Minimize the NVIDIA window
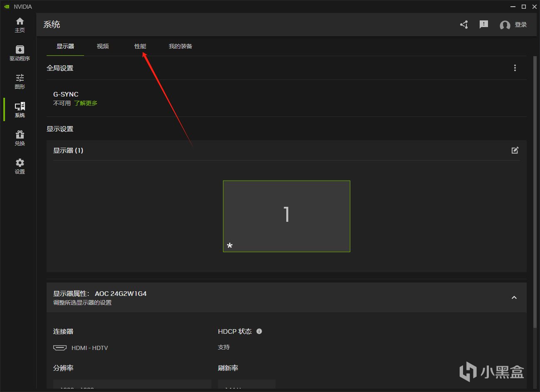 pyautogui.click(x=513, y=6)
